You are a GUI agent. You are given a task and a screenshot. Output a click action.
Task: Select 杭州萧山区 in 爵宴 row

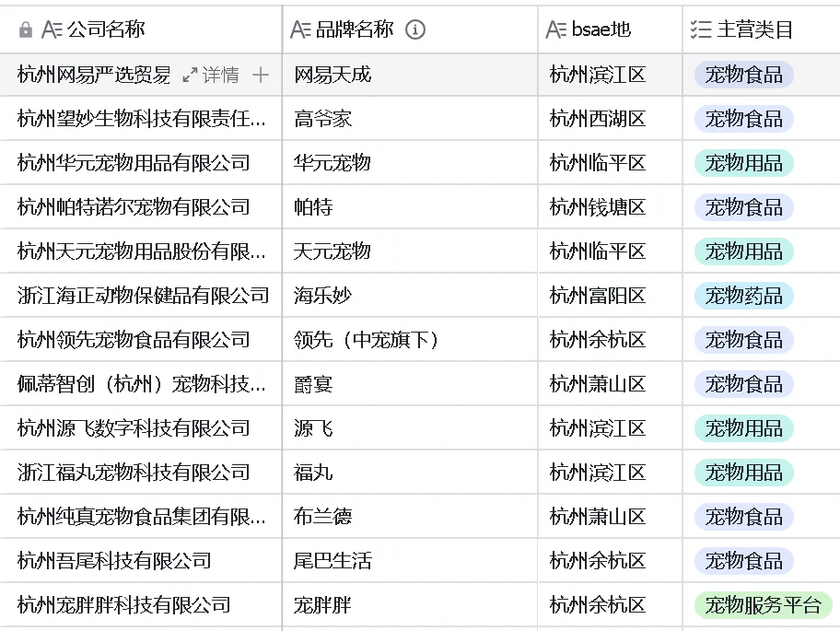pos(610,384)
